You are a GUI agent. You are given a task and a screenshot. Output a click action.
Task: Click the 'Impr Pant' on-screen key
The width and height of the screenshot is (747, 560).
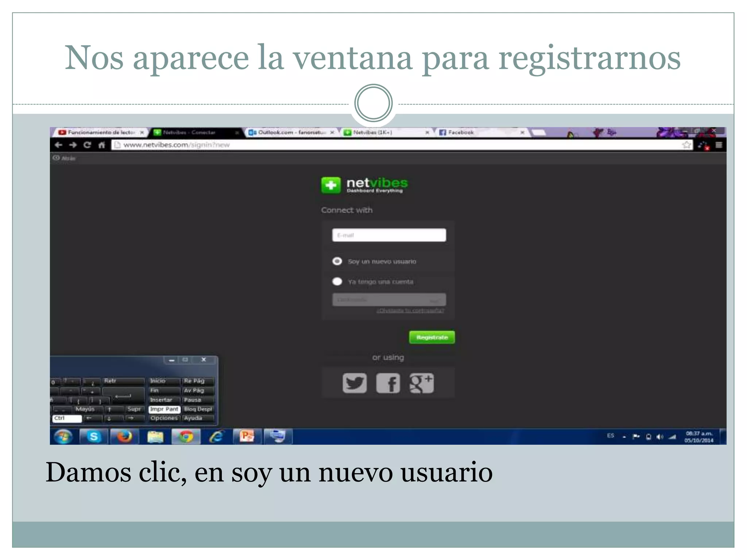click(165, 409)
